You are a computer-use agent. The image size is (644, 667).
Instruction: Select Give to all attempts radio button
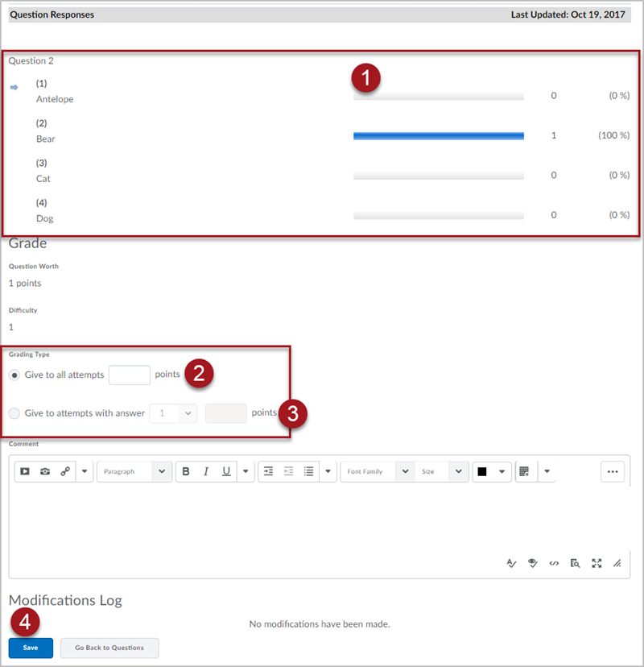click(14, 375)
